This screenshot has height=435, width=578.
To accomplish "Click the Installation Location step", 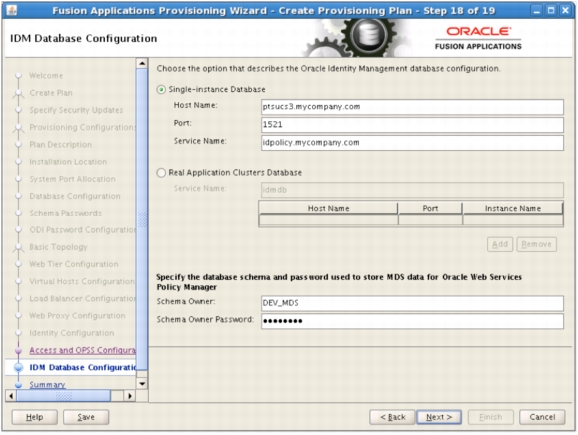I will tap(68, 162).
